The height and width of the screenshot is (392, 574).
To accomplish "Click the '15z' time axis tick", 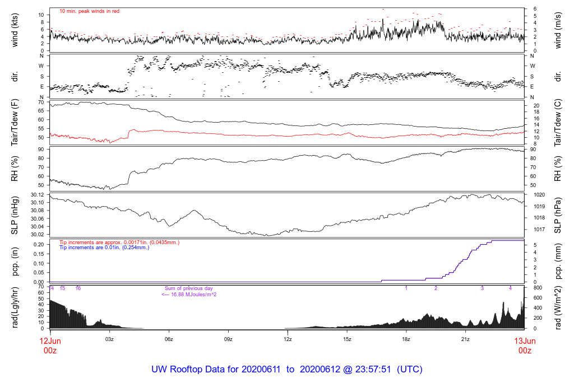I will [347, 339].
